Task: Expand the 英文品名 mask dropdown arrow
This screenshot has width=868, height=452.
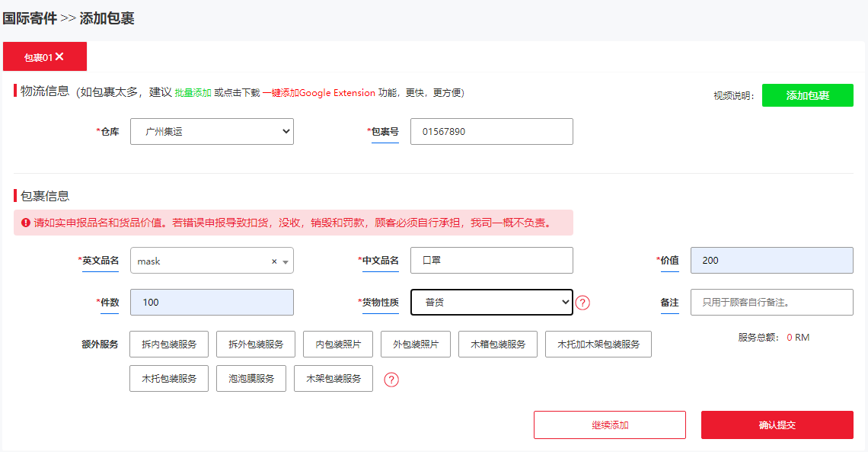Action: [x=286, y=262]
